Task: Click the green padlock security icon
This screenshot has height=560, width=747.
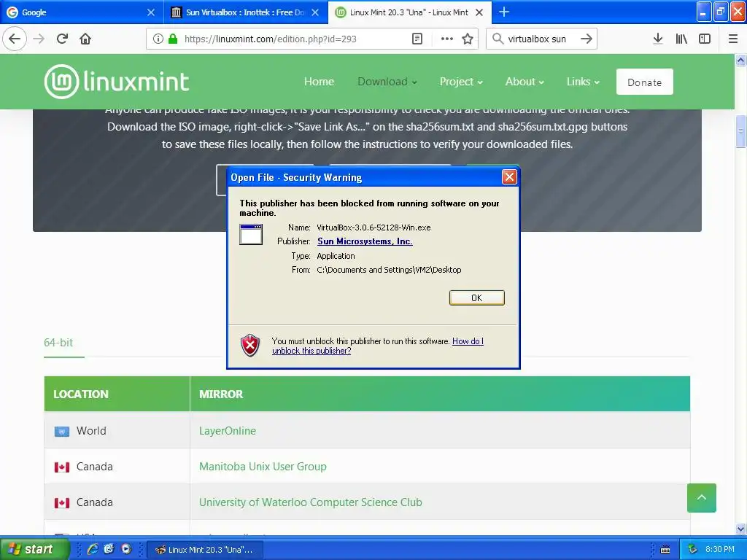Action: [x=173, y=39]
